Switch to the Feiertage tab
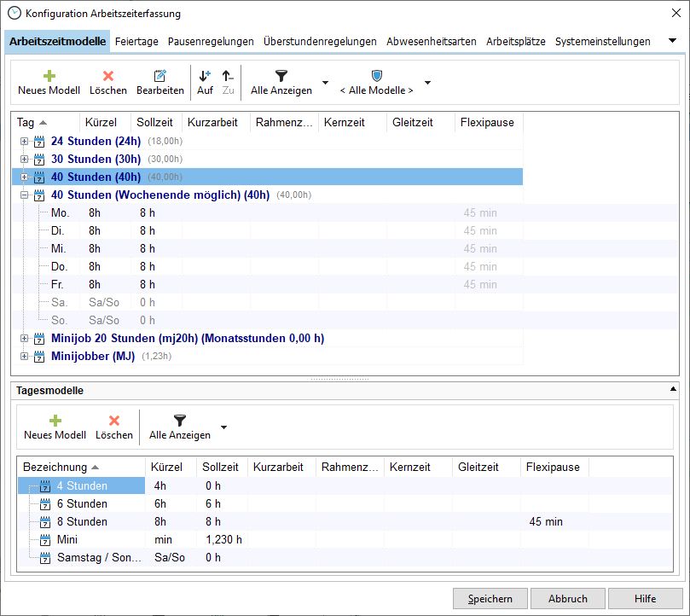Screen dimensions: 690x616 136,41
